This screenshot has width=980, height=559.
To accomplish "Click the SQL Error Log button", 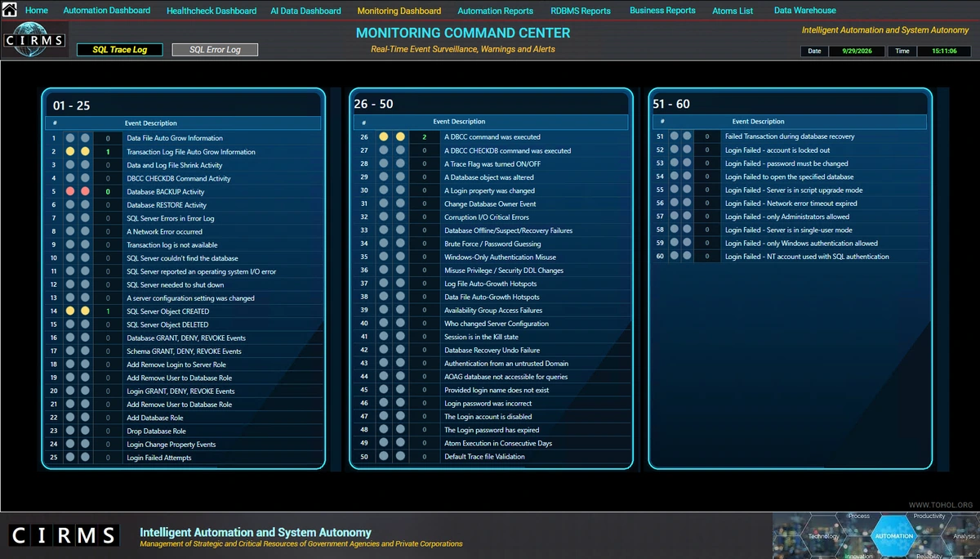I will coord(215,50).
